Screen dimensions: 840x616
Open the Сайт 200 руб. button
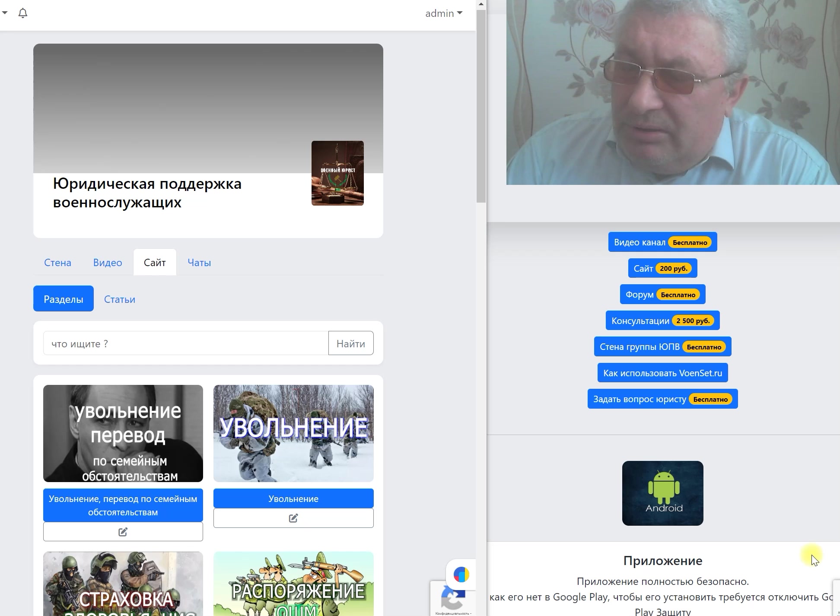(662, 268)
